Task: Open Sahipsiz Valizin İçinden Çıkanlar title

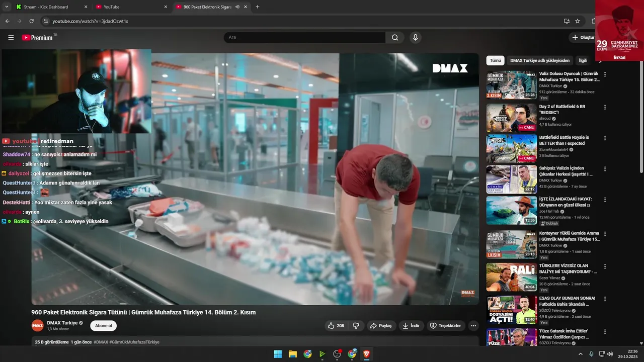Action: 566,171
